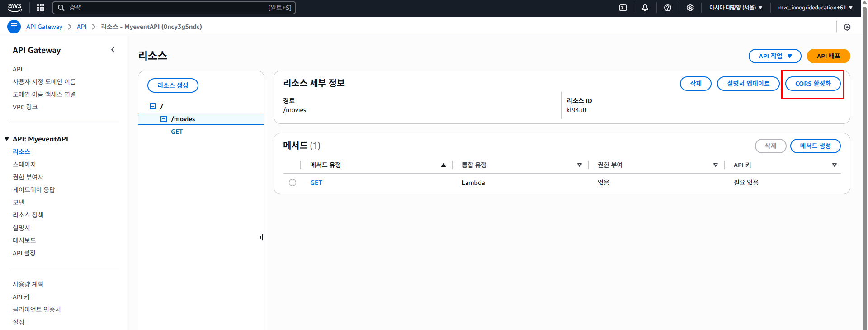The width and height of the screenshot is (868, 330).
Task: Open API in the side navigation
Action: pos(17,69)
